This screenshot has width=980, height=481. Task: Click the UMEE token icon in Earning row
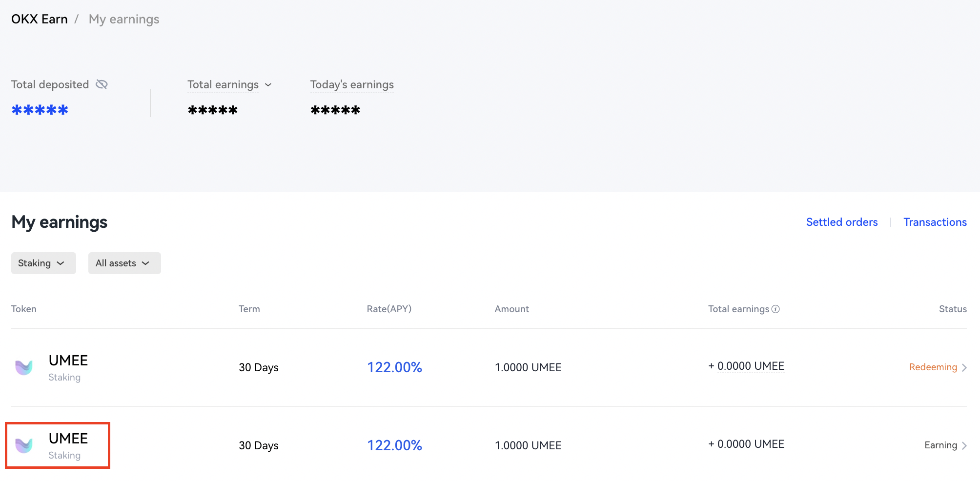coord(24,445)
